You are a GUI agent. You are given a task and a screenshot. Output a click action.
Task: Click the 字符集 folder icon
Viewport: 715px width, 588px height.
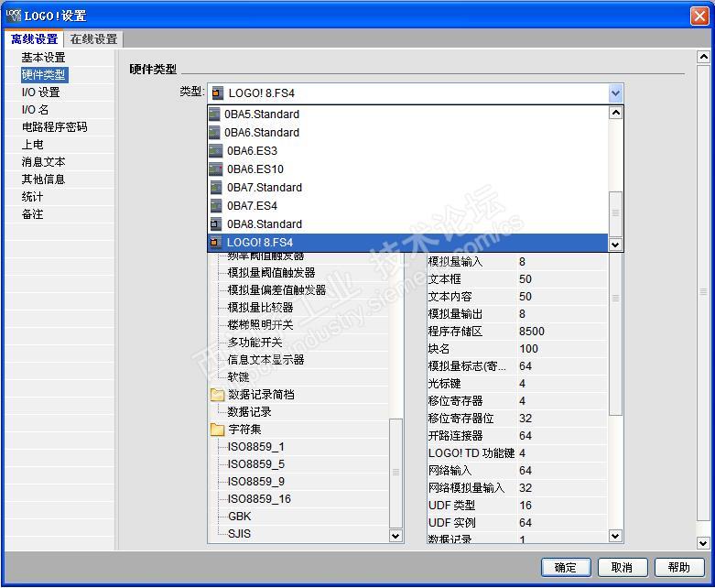point(218,430)
